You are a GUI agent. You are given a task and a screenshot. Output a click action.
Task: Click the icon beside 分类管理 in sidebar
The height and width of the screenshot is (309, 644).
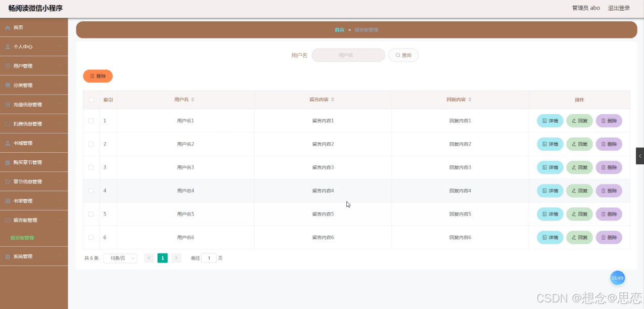coord(8,85)
